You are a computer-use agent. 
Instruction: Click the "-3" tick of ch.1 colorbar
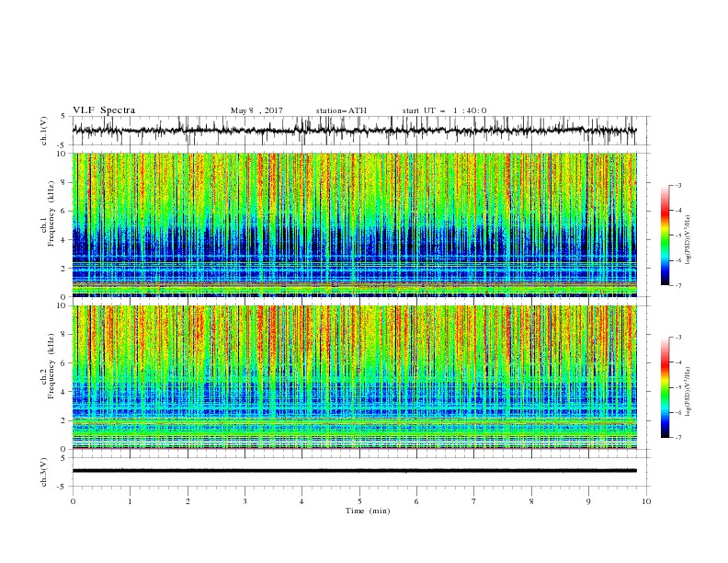tap(677, 185)
